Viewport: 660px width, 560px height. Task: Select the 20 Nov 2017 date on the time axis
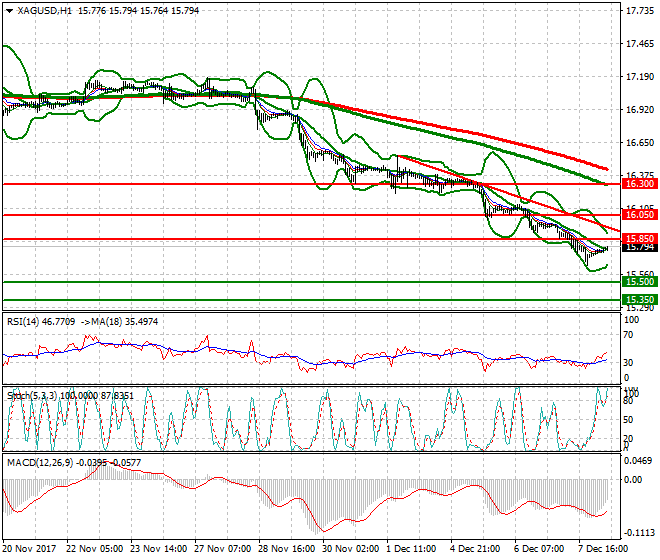point(29,549)
